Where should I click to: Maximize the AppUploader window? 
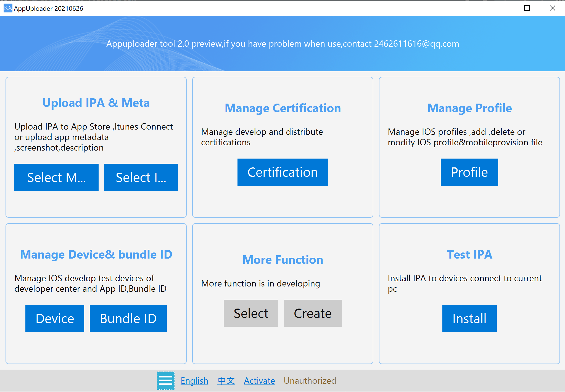pyautogui.click(x=527, y=8)
